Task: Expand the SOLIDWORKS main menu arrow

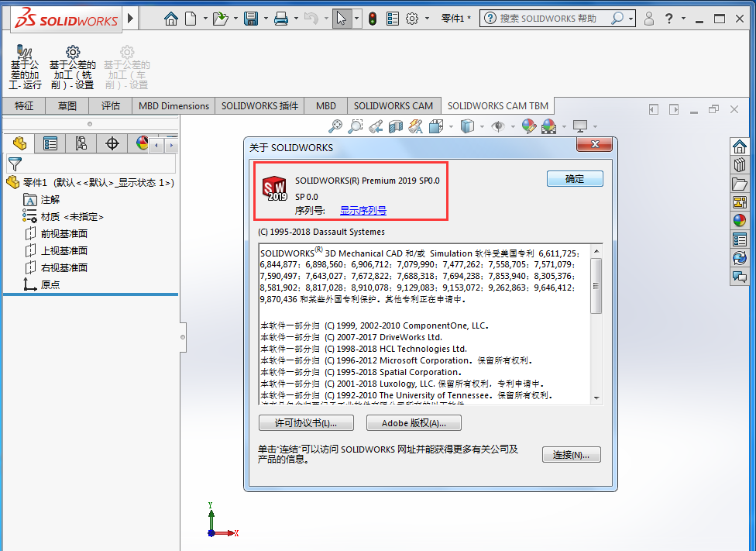Action: point(130,19)
